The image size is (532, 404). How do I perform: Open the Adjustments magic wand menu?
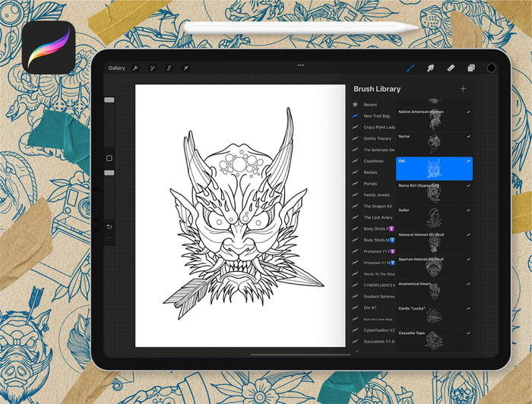point(153,68)
